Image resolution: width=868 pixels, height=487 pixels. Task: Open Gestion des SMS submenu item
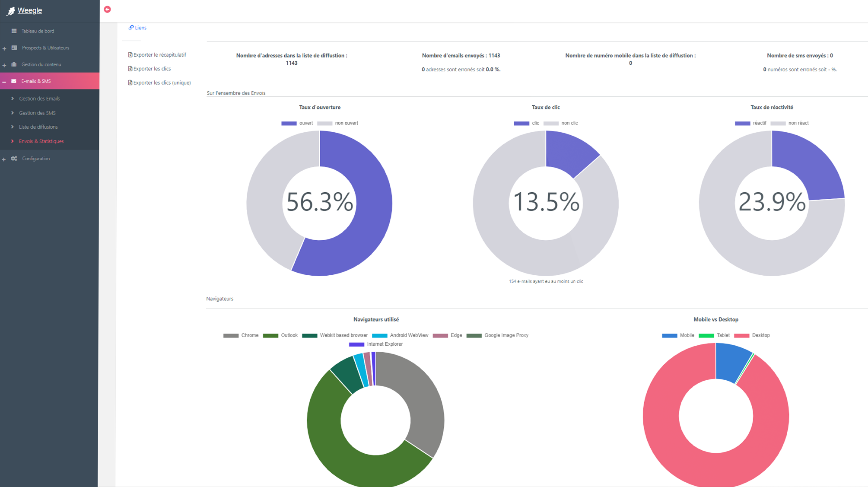coord(37,113)
